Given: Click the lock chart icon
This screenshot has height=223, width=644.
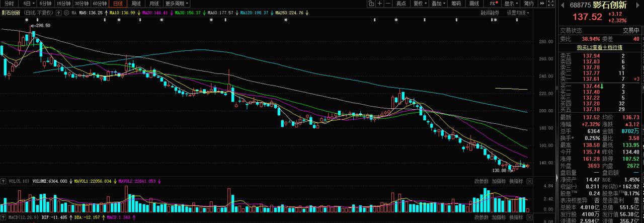Looking at the screenshot, I should click(x=371, y=4).
